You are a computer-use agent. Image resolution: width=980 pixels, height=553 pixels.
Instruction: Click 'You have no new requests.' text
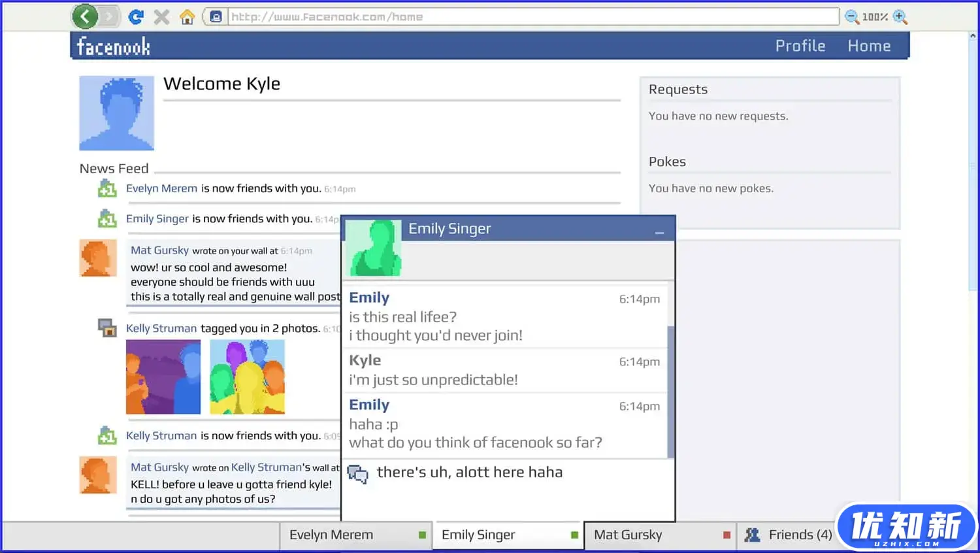pyautogui.click(x=719, y=116)
